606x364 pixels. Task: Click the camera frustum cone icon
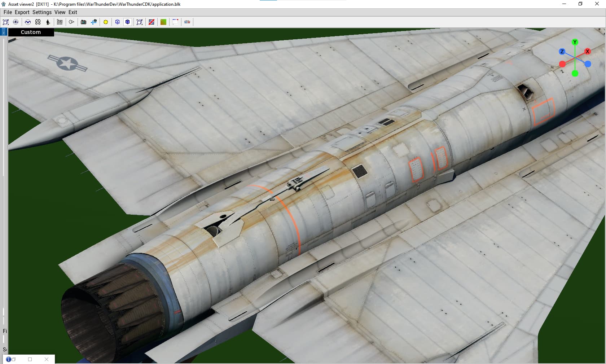point(72,22)
